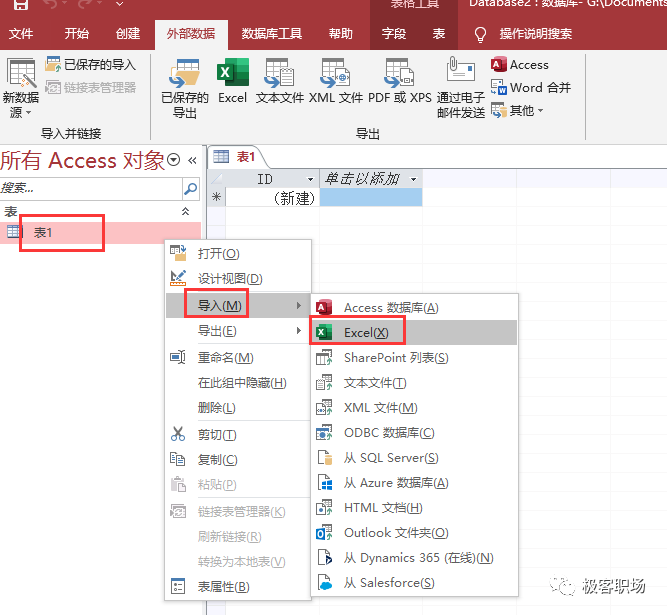
Task: Select 打开(O) in the context menu
Action: [238, 254]
